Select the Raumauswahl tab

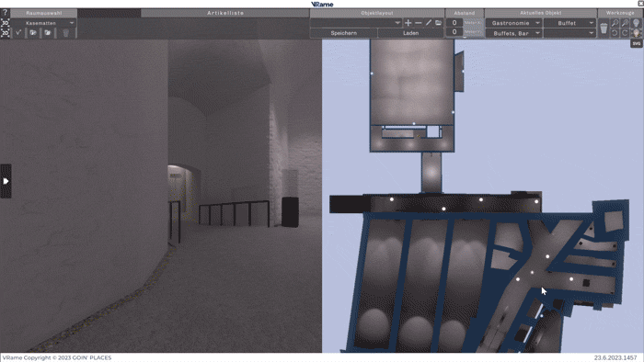(43, 13)
